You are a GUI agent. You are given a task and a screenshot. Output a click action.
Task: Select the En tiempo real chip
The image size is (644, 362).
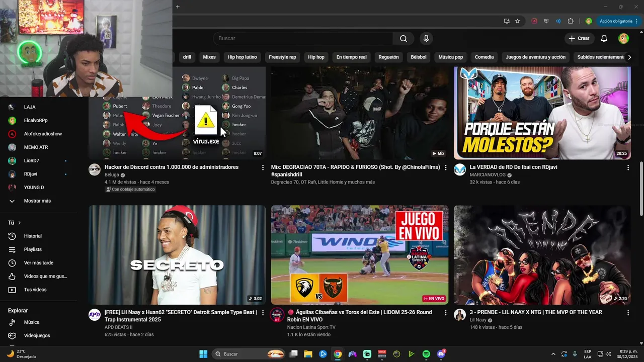tap(351, 57)
